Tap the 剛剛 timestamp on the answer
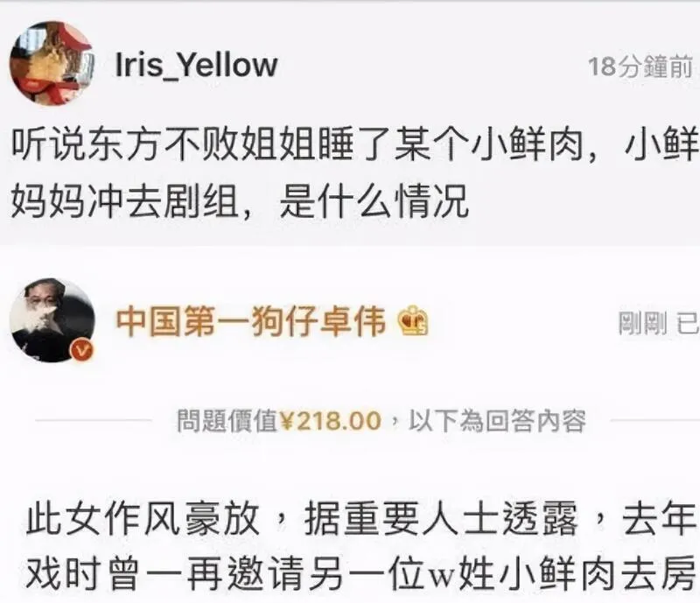Image resolution: width=700 pixels, height=603 pixels. tap(643, 323)
